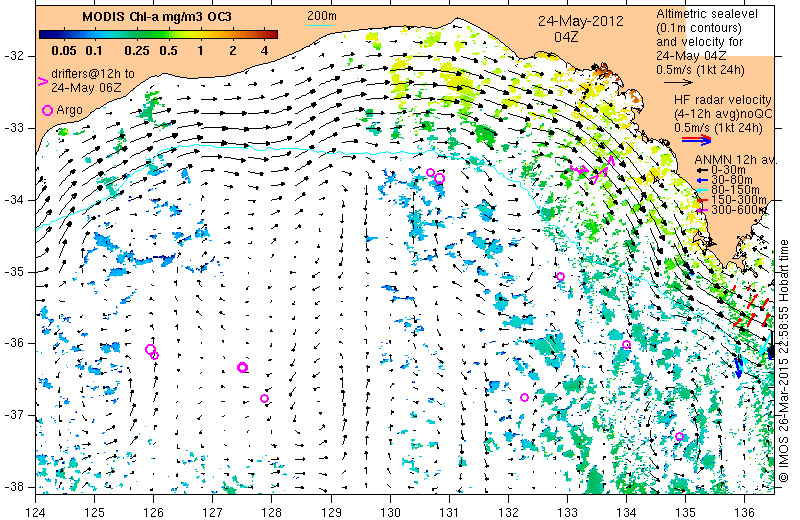Click the Argo float marker near 127.9°E, 36.8°S
The image size is (800, 520).
(264, 399)
